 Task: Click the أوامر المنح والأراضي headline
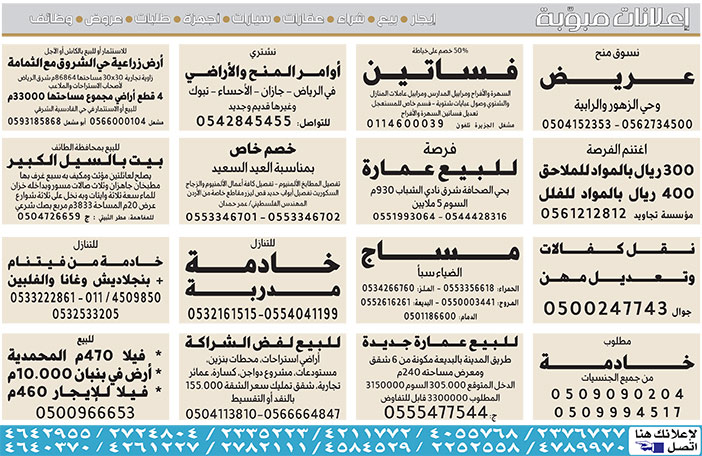[x=262, y=72]
